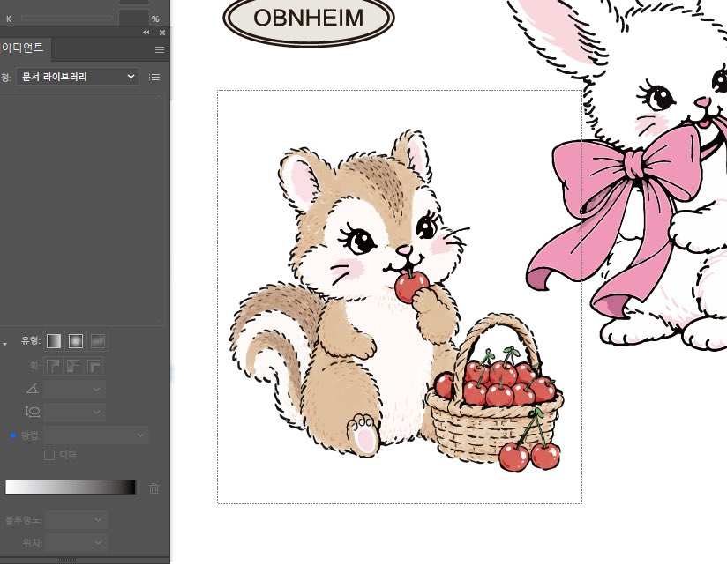Choose the linear gradient type
The height and width of the screenshot is (588, 727).
click(x=54, y=341)
